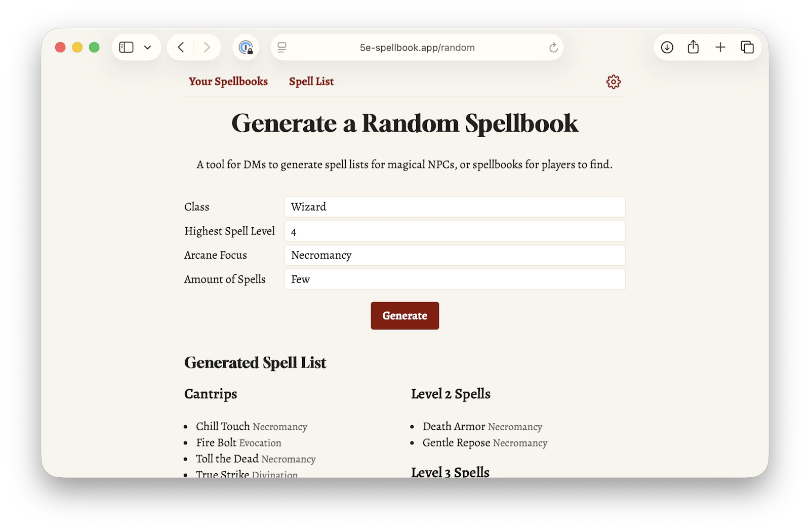810x532 pixels.
Task: Click the Share icon
Action: [694, 47]
